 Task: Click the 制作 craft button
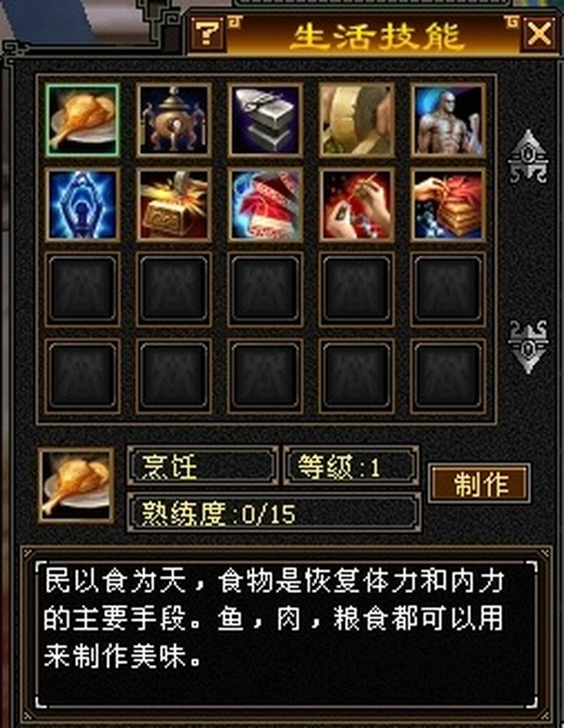pos(479,484)
